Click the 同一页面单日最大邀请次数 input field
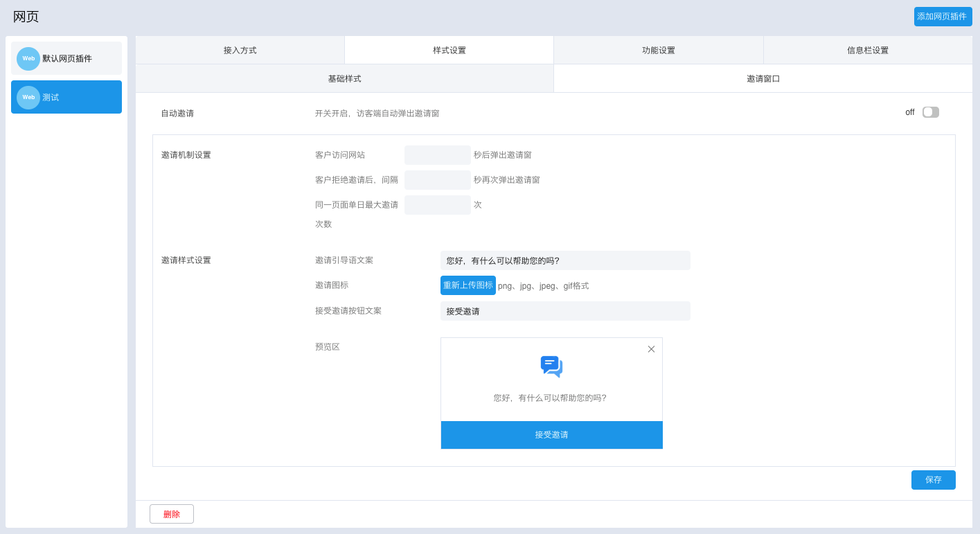 tap(437, 205)
